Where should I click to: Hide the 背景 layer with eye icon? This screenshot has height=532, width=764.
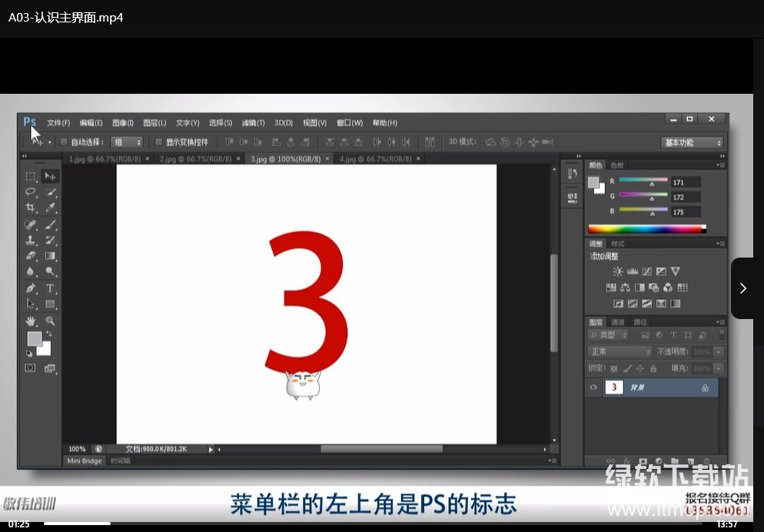(x=593, y=388)
